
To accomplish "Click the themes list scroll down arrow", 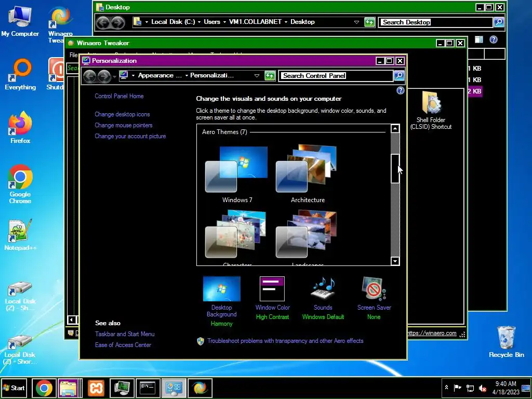I will (395, 261).
